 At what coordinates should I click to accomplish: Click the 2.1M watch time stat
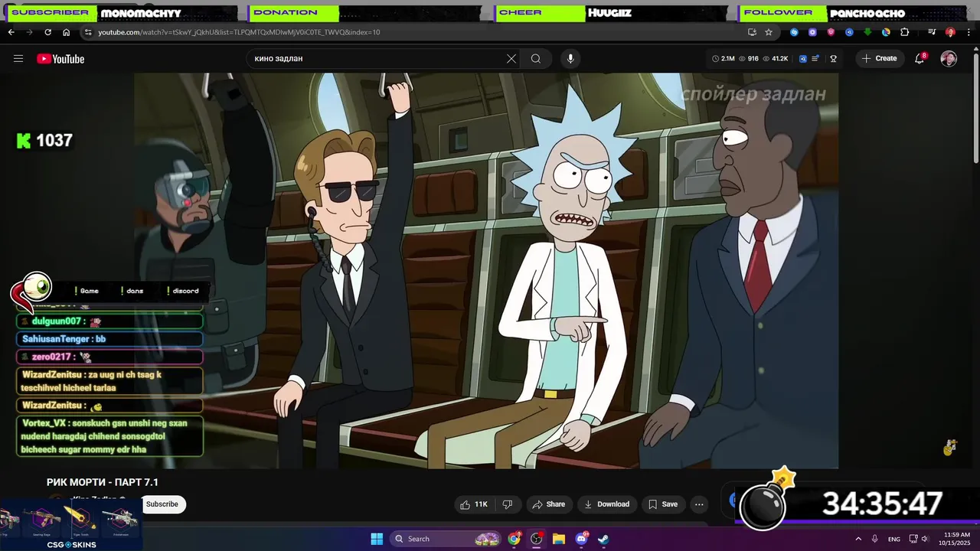point(724,59)
